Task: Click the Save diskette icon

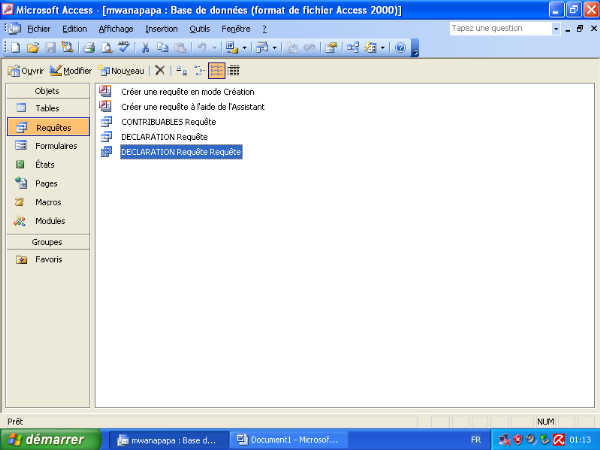Action: tap(50, 48)
